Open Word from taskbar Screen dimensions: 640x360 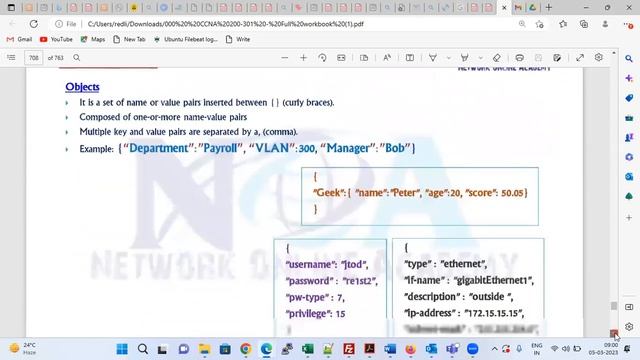click(390, 349)
